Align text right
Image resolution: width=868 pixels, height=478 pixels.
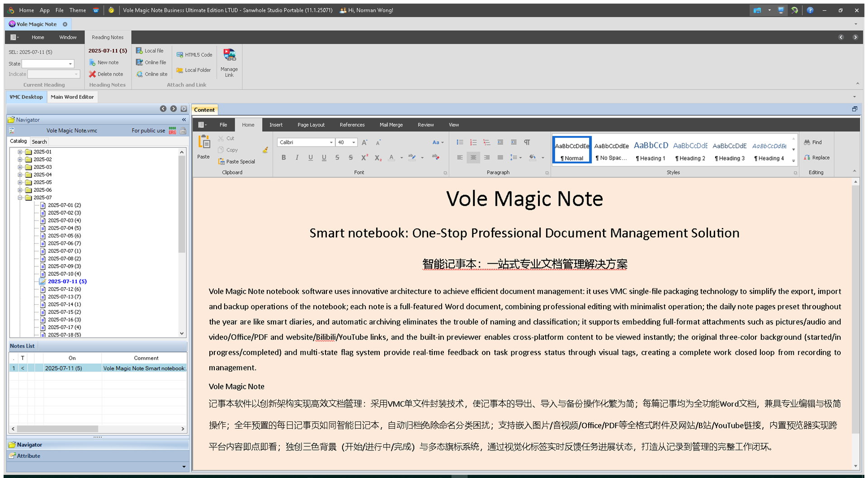(x=487, y=157)
